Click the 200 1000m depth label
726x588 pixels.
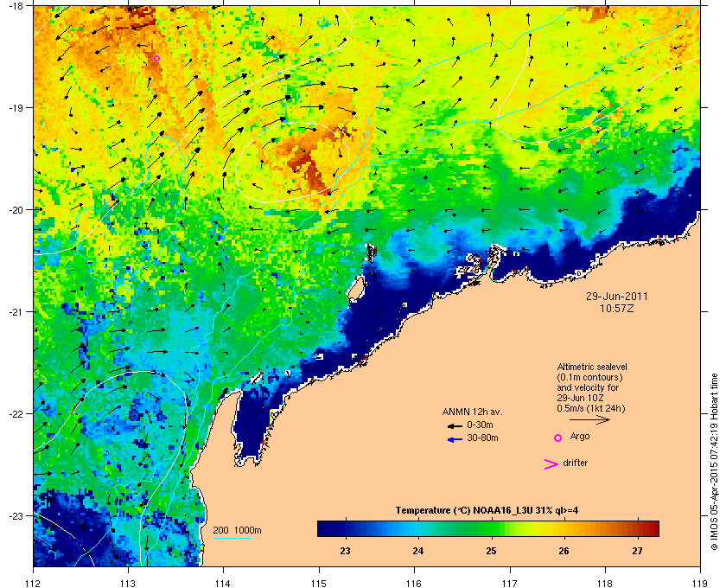[237, 530]
